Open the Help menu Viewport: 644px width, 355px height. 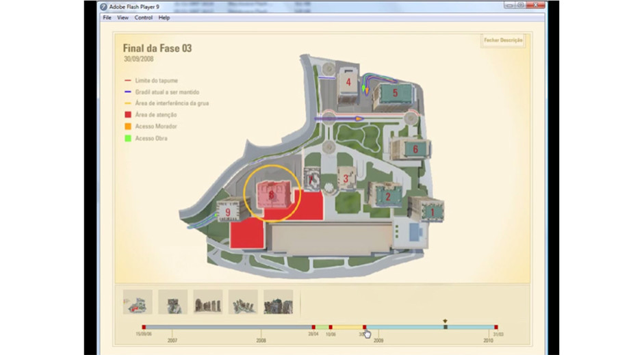164,18
